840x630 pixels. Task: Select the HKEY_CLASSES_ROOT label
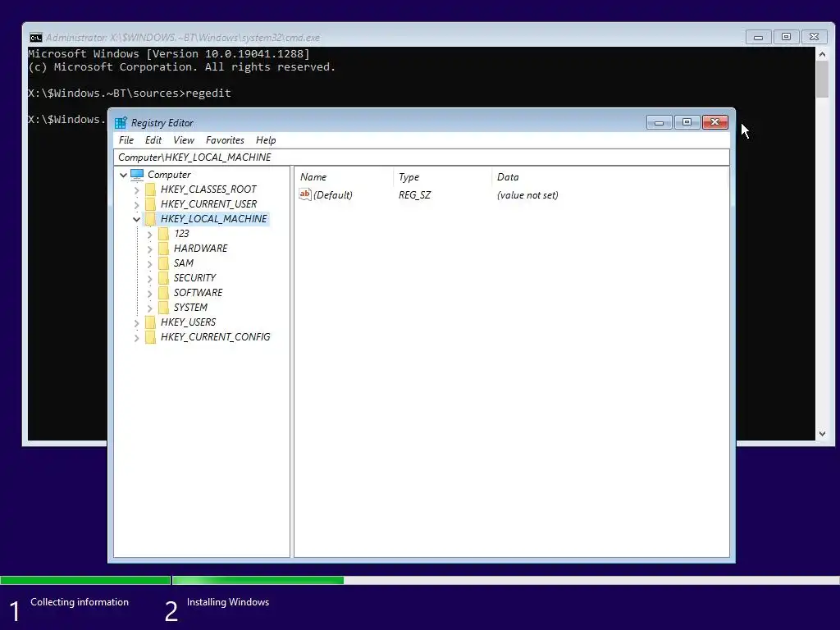click(x=208, y=189)
